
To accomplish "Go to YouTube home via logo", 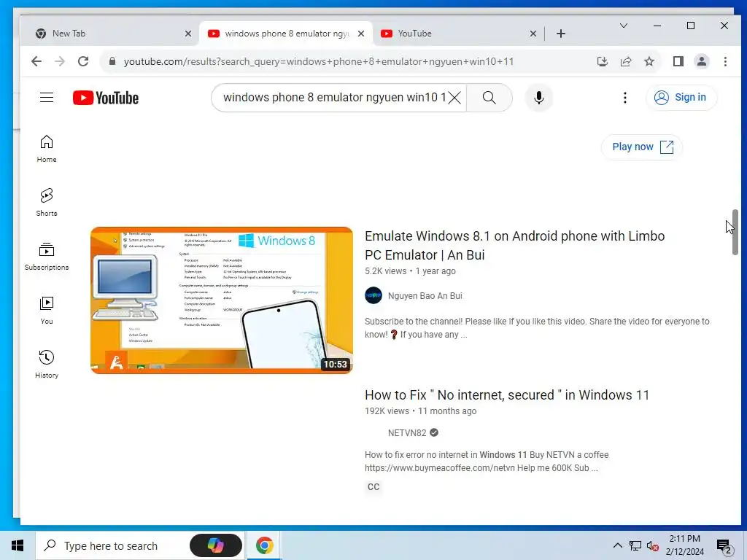I will click(106, 98).
